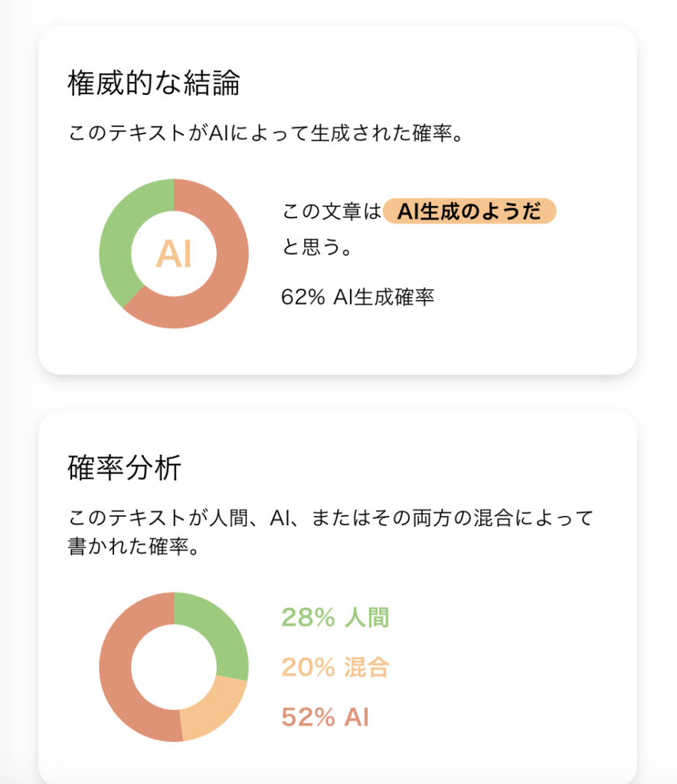Click the "62% AI生成確率" text
The width and height of the screenshot is (677, 784).
[x=358, y=297]
